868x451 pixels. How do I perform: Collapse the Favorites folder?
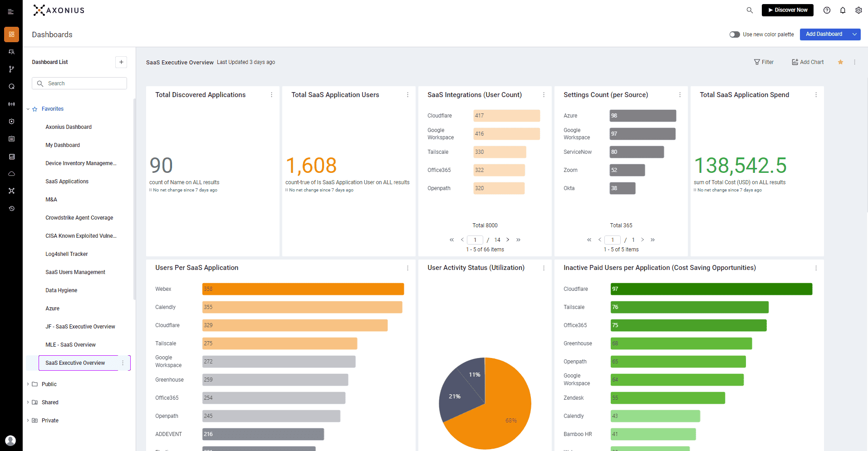[28, 109]
